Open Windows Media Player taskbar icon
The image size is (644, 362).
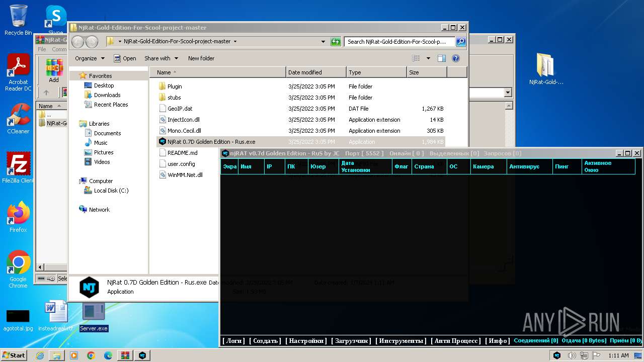(x=74, y=355)
